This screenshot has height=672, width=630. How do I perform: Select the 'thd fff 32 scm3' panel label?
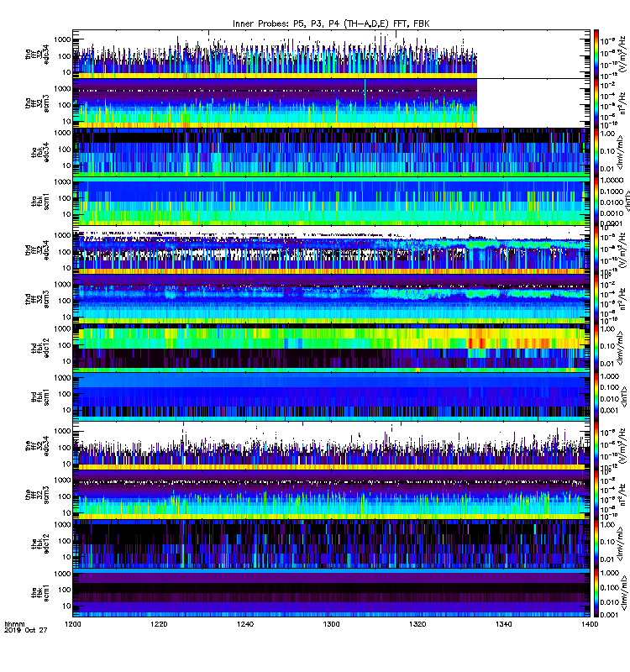point(37,299)
